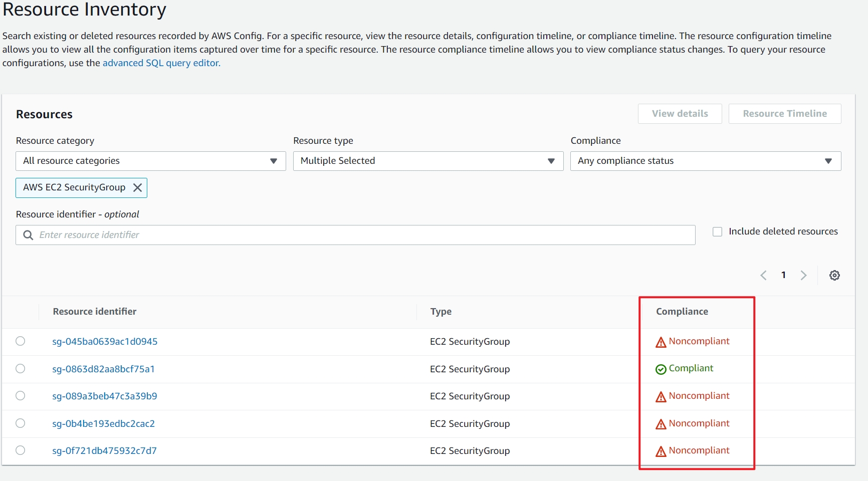
Task: Select radio button for sg-0863d82aa8bcf75a1
Action: coord(21,369)
